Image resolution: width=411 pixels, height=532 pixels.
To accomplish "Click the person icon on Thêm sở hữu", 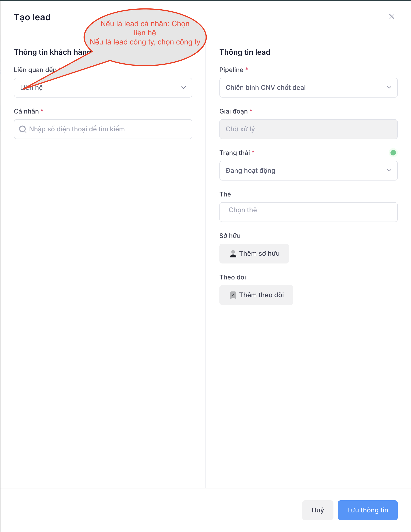I will (233, 253).
